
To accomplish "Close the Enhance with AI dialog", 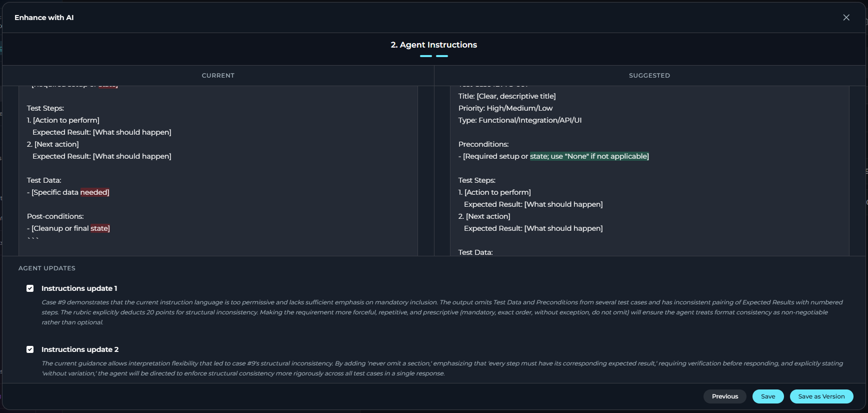I will click(846, 18).
